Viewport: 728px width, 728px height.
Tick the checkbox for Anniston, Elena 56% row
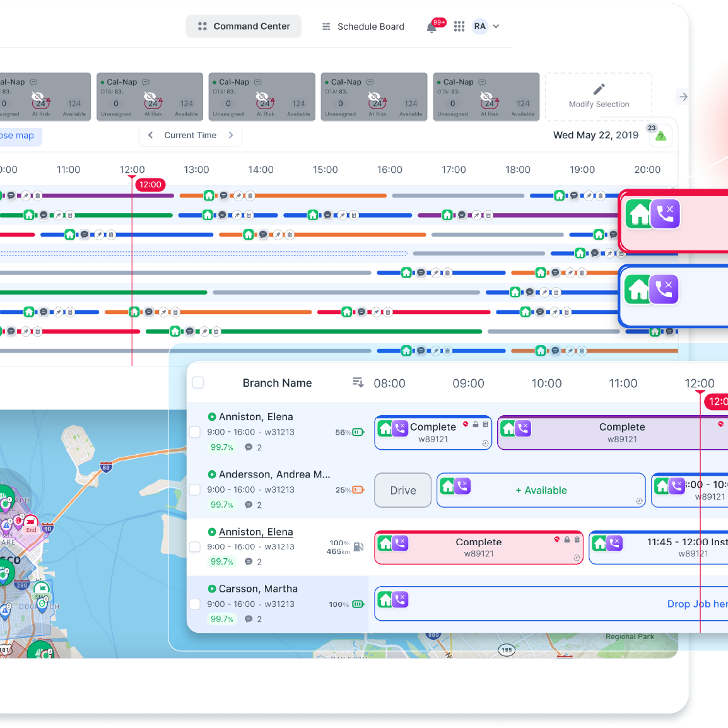[x=194, y=432]
